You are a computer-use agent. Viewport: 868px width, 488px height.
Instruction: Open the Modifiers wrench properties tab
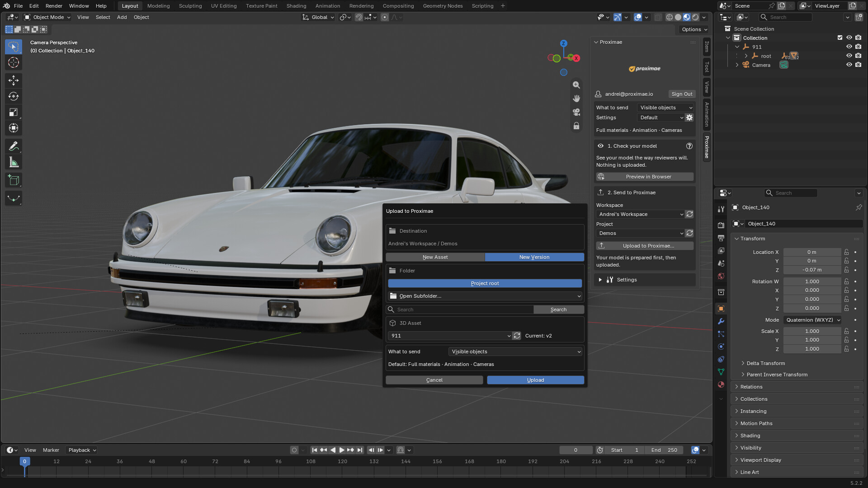(721, 321)
